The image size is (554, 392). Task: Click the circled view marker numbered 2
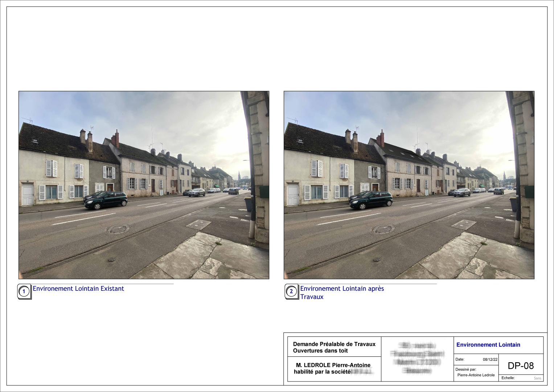coord(291,291)
